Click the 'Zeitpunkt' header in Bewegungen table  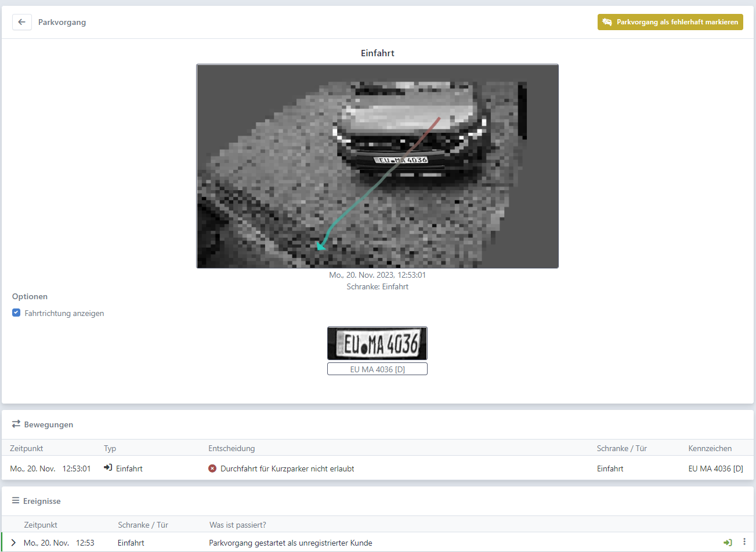27,448
